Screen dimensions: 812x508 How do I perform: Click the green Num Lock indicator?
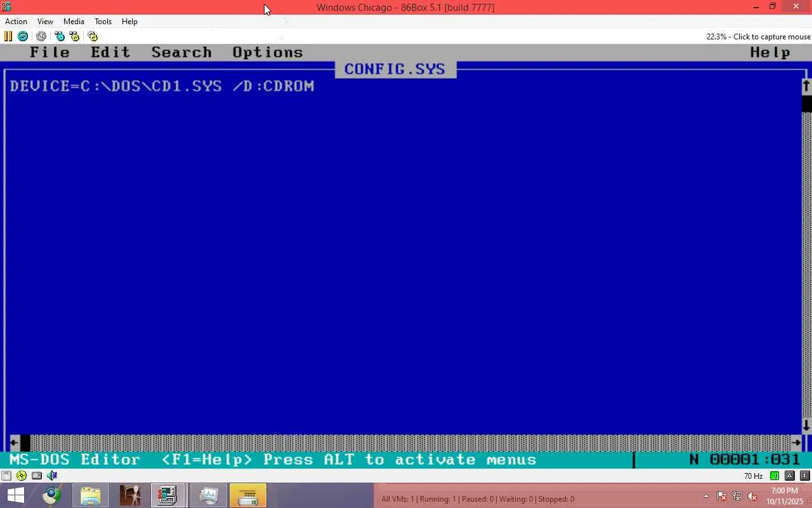[x=775, y=476]
